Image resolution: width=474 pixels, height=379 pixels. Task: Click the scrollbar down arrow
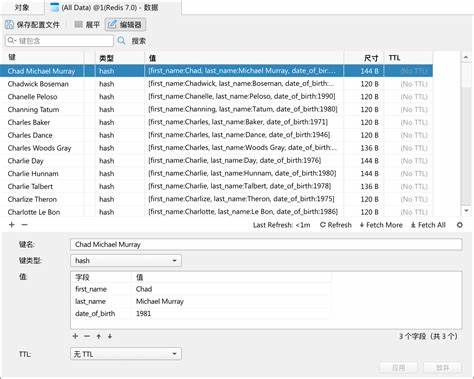click(466, 211)
